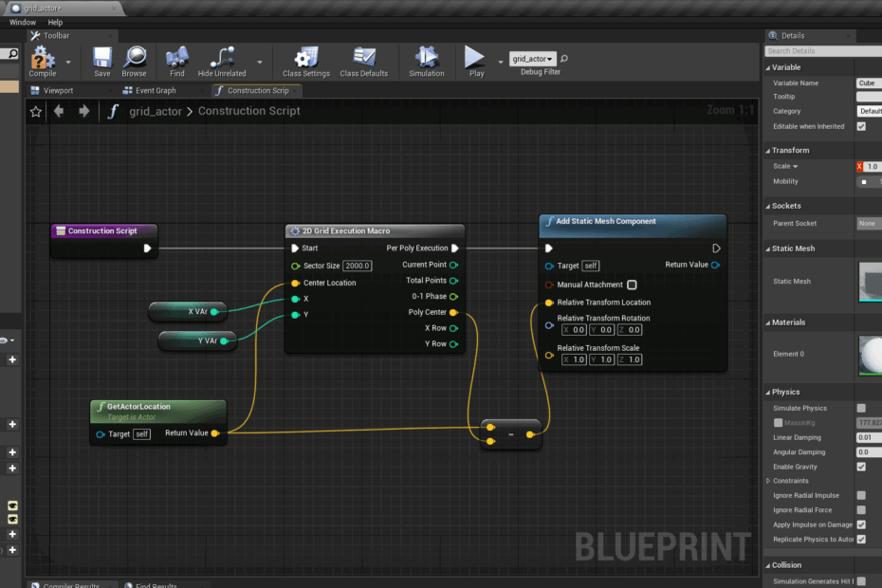Click the Compile toolbar button

point(43,62)
